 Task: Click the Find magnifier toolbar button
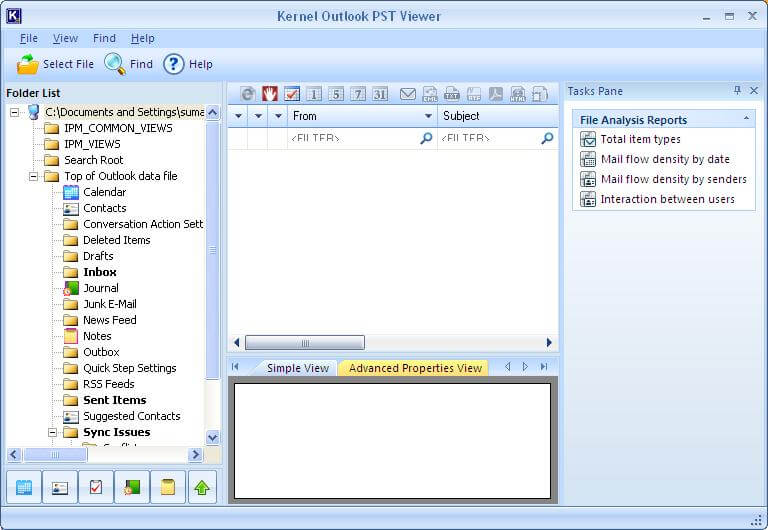tap(129, 64)
